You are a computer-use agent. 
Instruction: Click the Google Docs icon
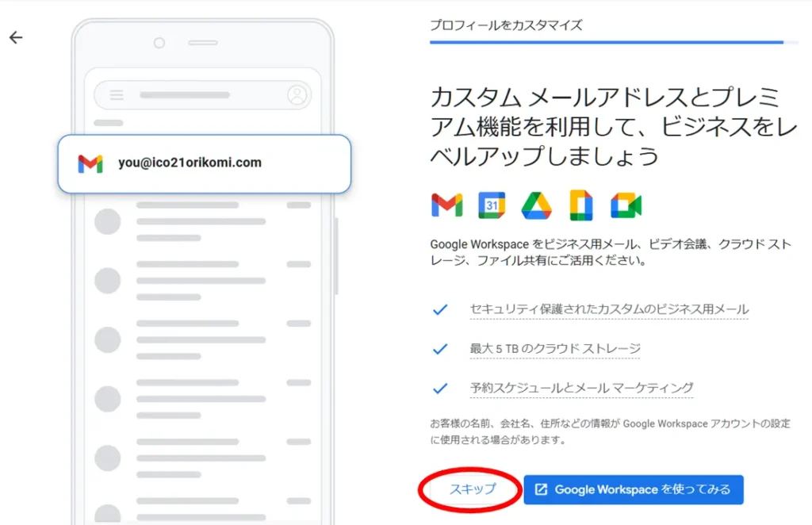point(581,205)
